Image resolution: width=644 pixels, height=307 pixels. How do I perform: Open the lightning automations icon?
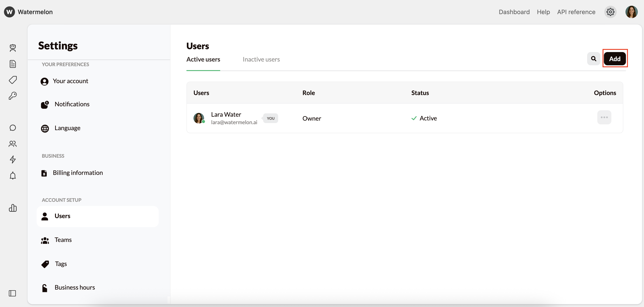13,160
